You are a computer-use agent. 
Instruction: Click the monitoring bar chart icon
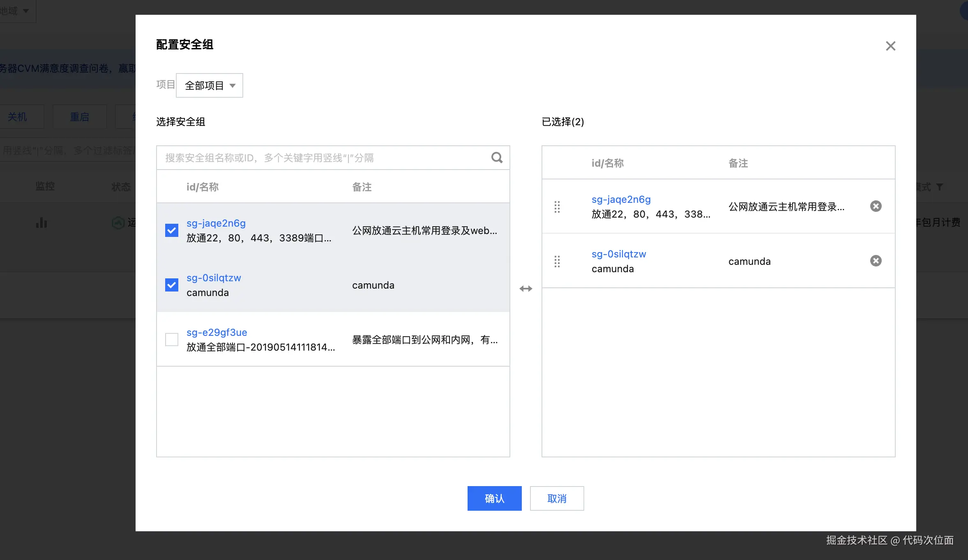[x=41, y=223]
